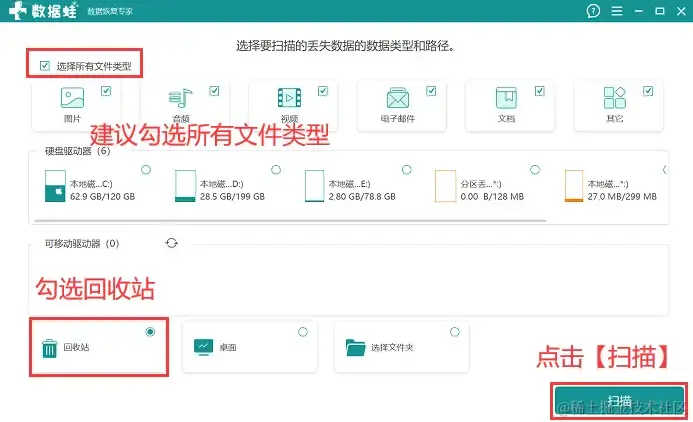Click the 28.5 GB/199 GB capacity text
This screenshot has width=693, height=422.
click(232, 197)
